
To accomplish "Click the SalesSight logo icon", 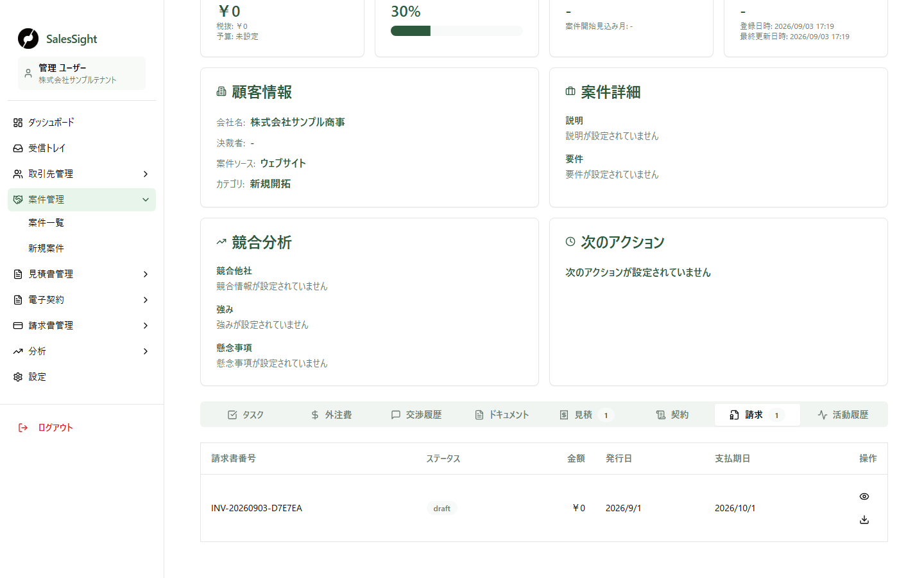I will (28, 39).
